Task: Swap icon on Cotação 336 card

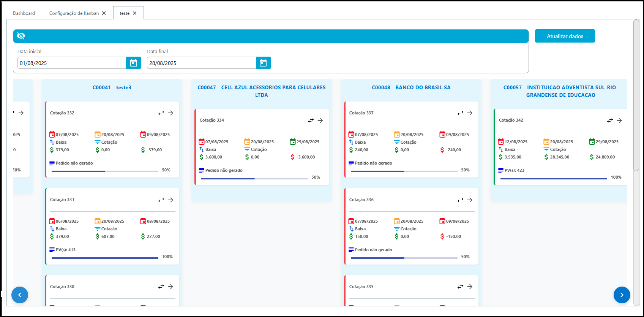Action: point(460,200)
